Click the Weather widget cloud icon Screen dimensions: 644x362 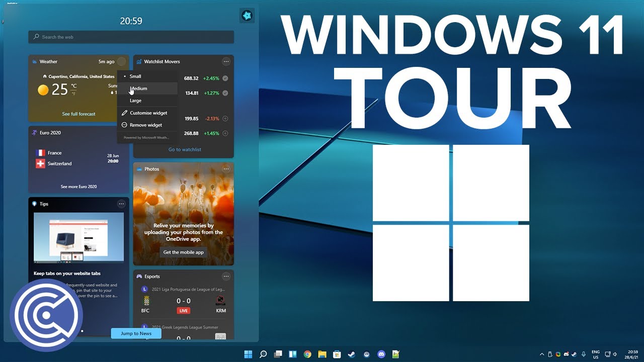point(35,62)
